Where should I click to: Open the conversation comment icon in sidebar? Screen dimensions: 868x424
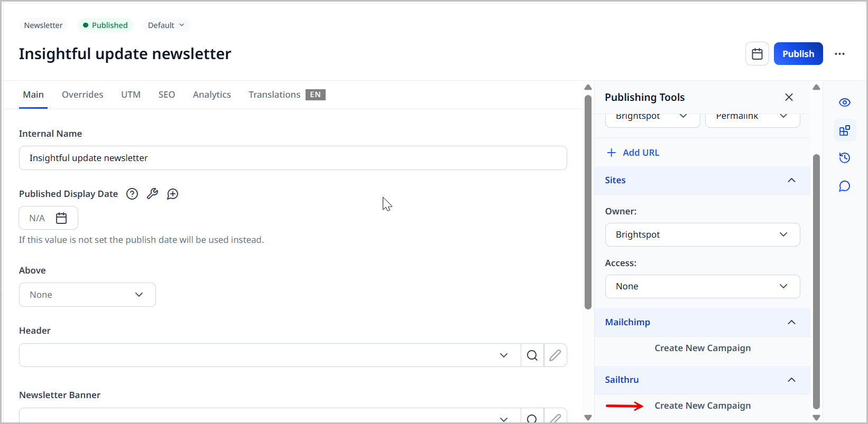[x=844, y=186]
